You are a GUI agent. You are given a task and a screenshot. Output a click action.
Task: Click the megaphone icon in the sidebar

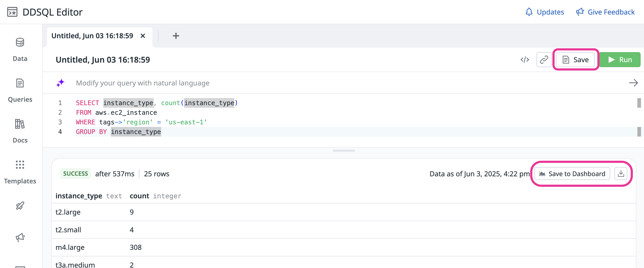click(20, 237)
